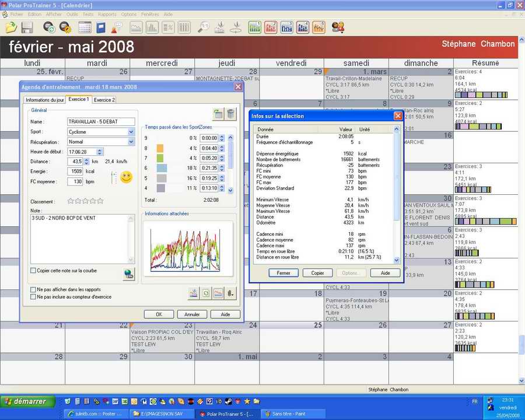Screen dimensions: 525x420
Task: Enable 'Ne pas afficher dans les rapports'
Action: 33,289
